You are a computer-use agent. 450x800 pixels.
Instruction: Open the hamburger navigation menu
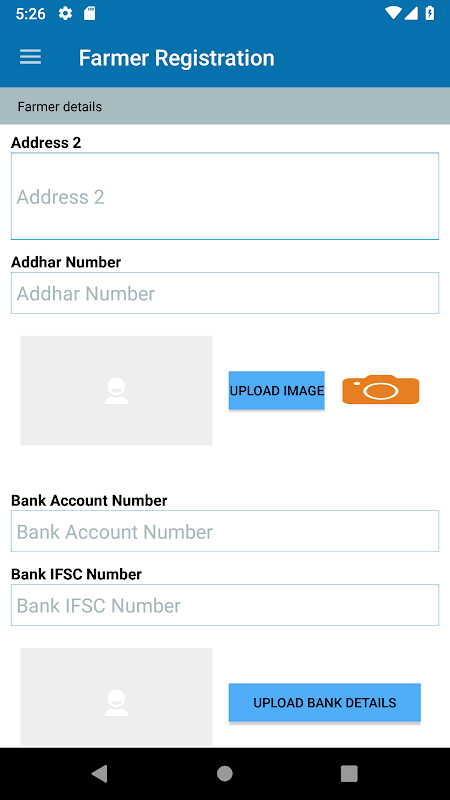click(30, 57)
